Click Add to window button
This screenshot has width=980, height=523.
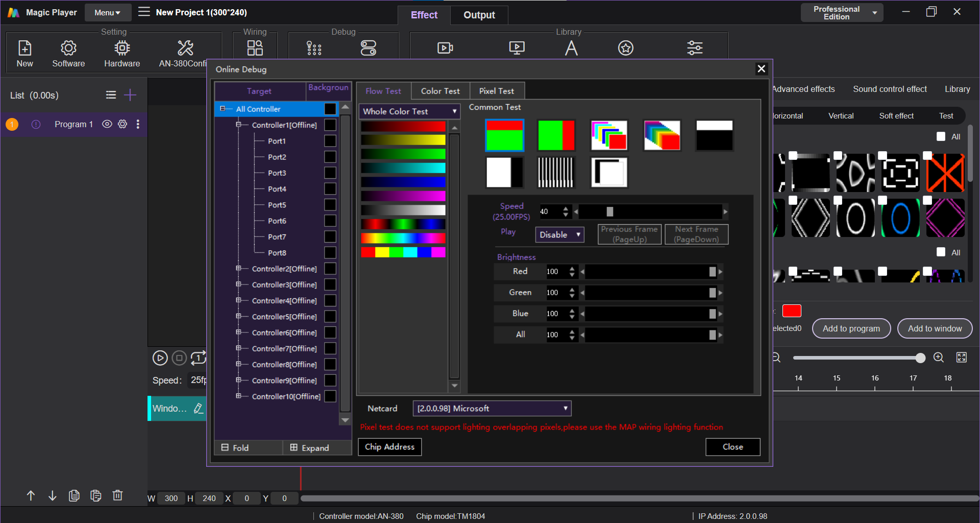click(x=935, y=328)
